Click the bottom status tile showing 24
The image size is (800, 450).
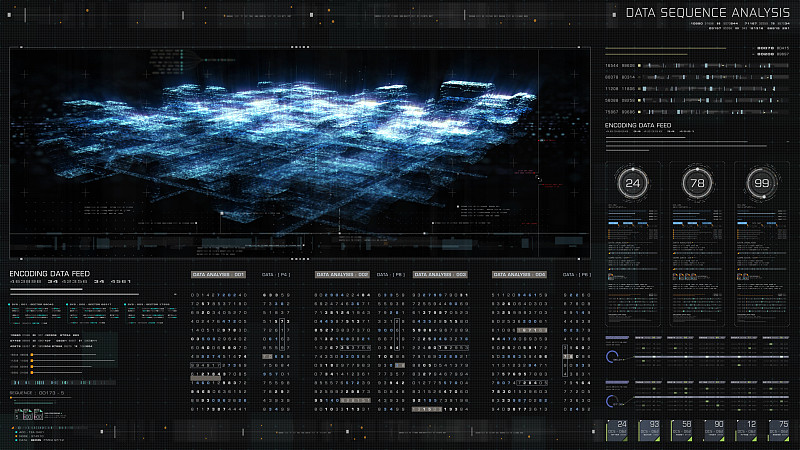click(617, 431)
